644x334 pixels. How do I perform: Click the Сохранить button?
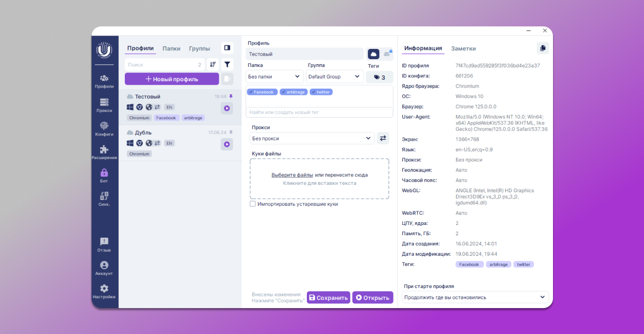click(328, 297)
